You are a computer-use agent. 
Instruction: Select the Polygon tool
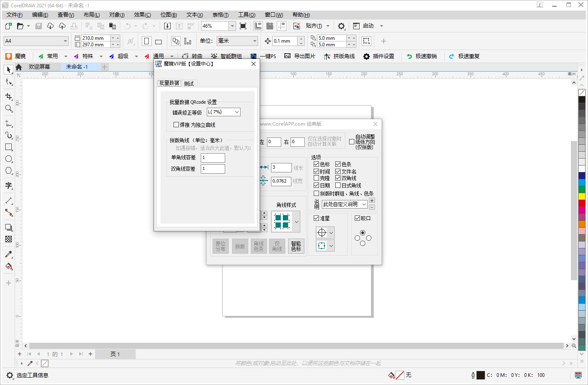click(x=9, y=171)
